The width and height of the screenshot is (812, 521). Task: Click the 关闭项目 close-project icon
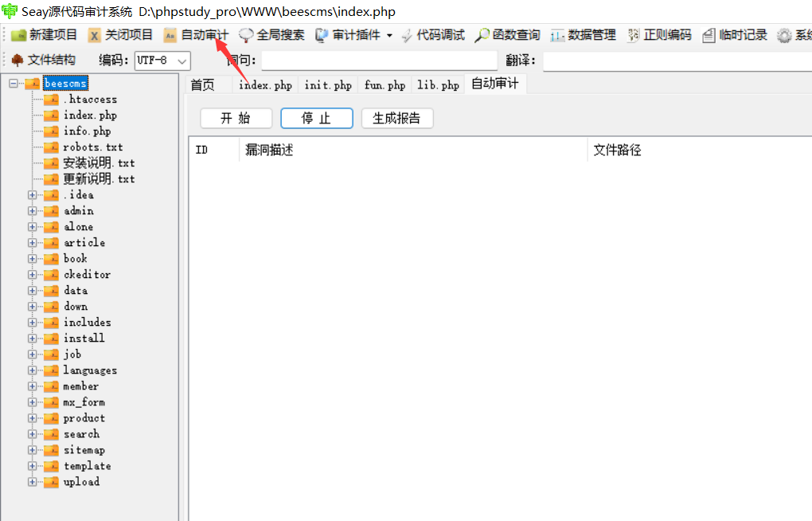[x=96, y=34]
